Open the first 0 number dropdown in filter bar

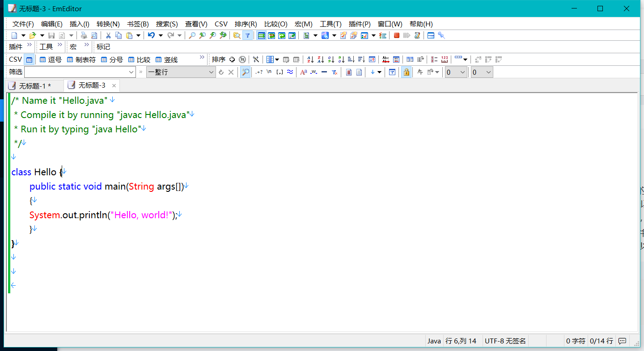point(462,72)
